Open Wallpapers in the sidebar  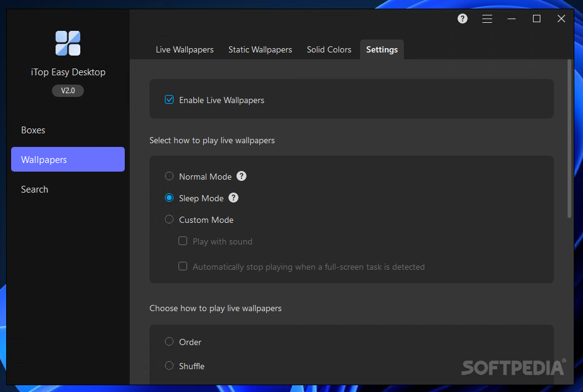[x=68, y=159]
